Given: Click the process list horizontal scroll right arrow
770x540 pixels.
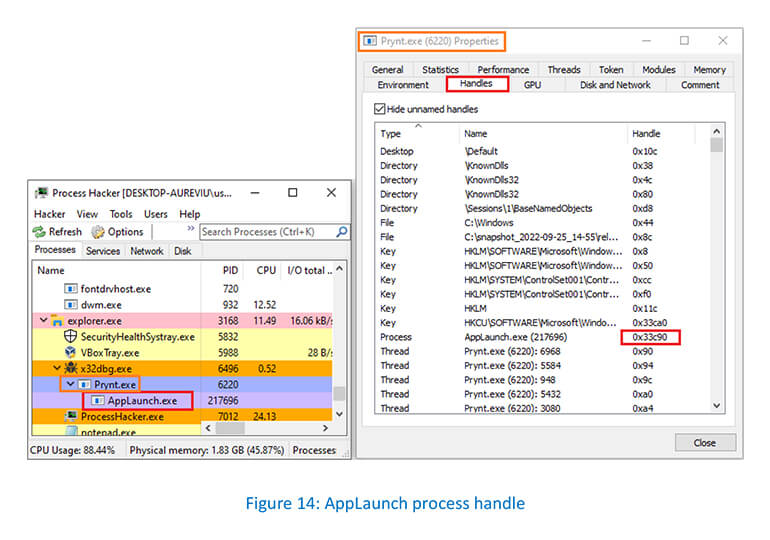Looking at the screenshot, I should point(325,428).
